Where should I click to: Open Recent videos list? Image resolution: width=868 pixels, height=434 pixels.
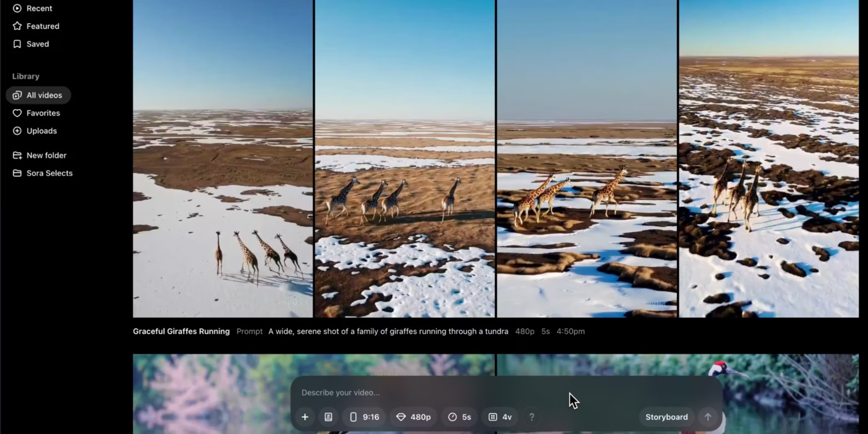pos(39,8)
